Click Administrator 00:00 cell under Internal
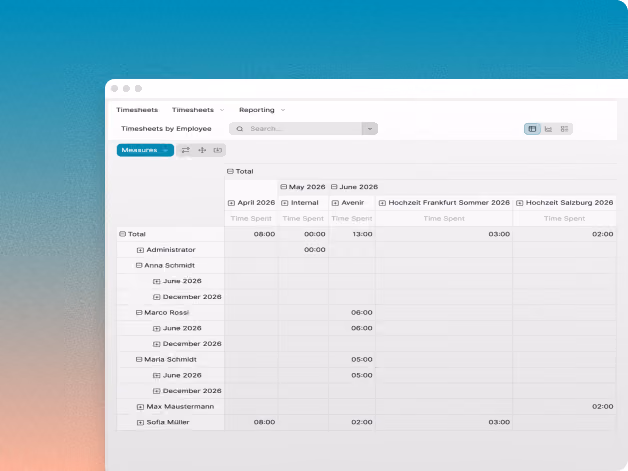 coord(303,250)
